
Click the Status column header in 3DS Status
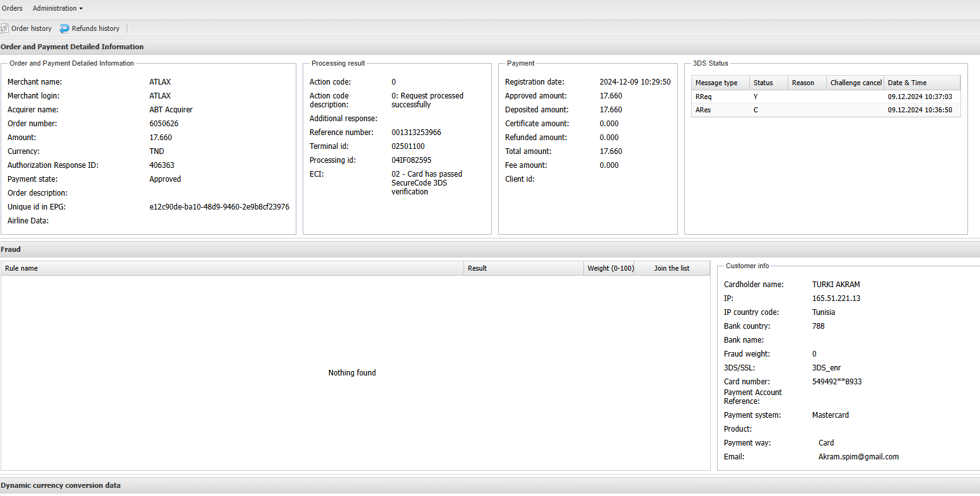pos(763,83)
